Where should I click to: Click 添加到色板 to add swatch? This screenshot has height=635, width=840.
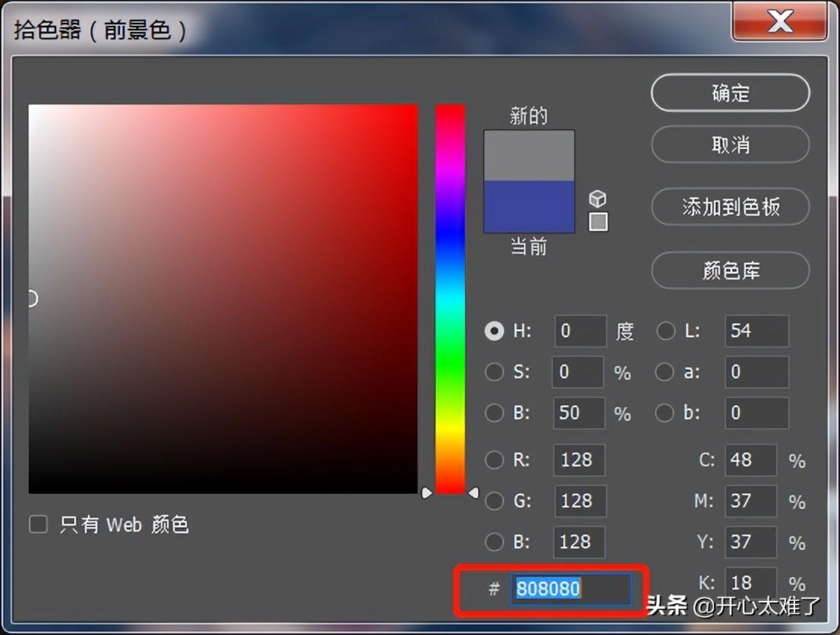(730, 207)
